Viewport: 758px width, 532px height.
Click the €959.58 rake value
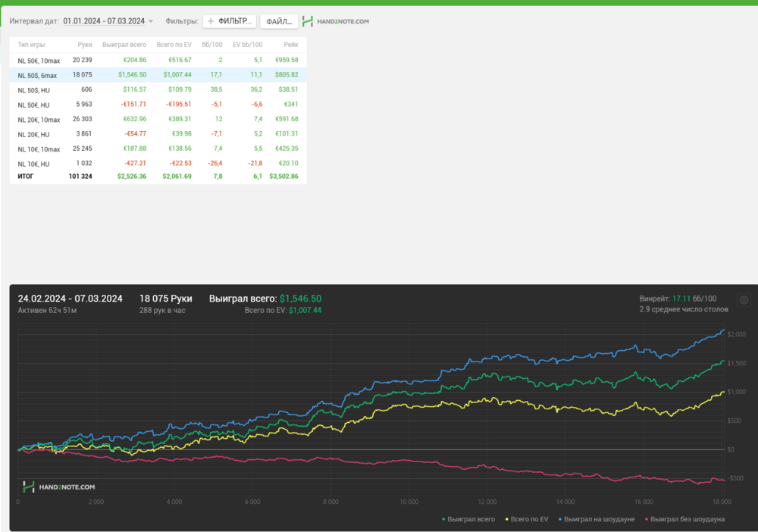287,60
